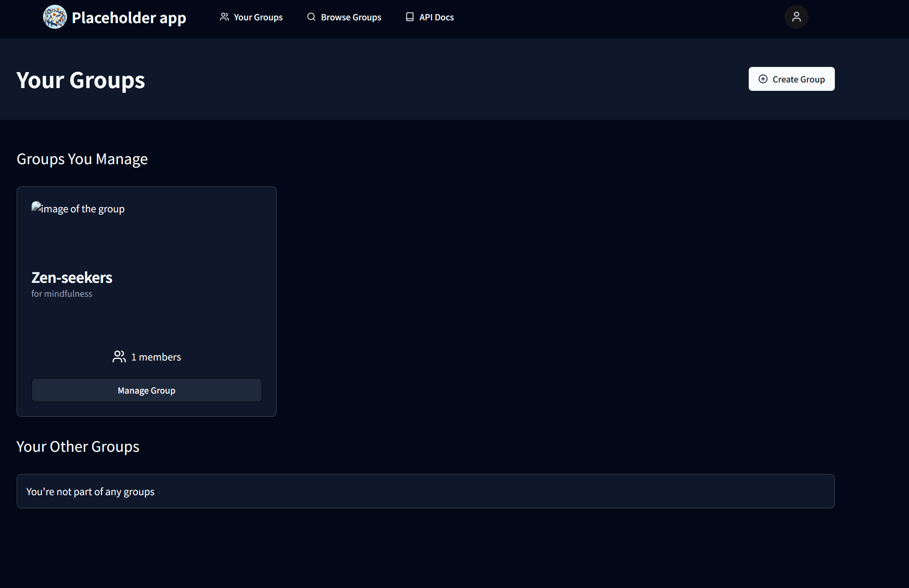Viewport: 909px width, 588px height.
Task: Click the Create Group button
Action: [x=791, y=79]
